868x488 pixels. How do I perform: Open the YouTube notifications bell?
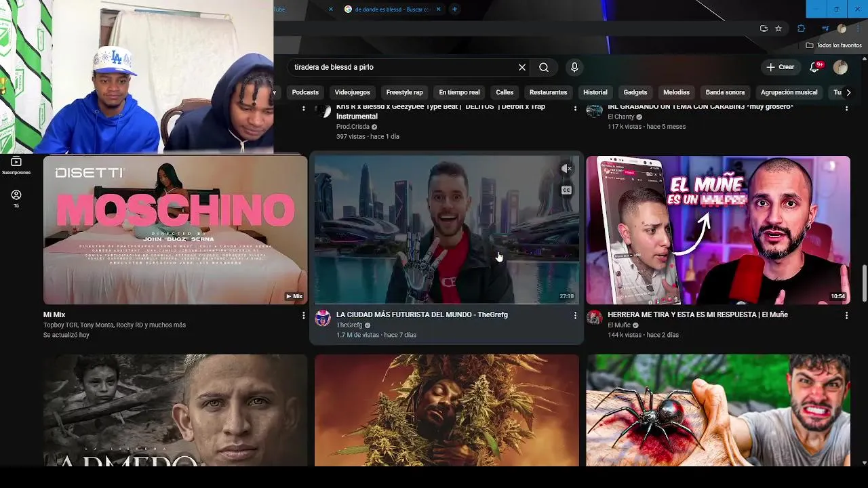816,67
